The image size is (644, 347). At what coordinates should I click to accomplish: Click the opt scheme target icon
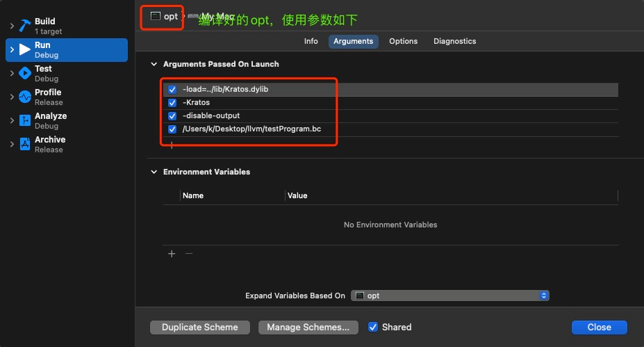coord(156,16)
